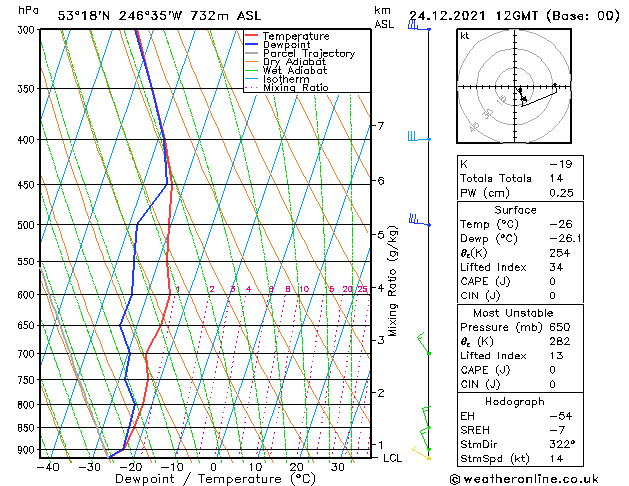Click the surface theta-e value '254'
This screenshot has height=486, width=629.
point(560,253)
